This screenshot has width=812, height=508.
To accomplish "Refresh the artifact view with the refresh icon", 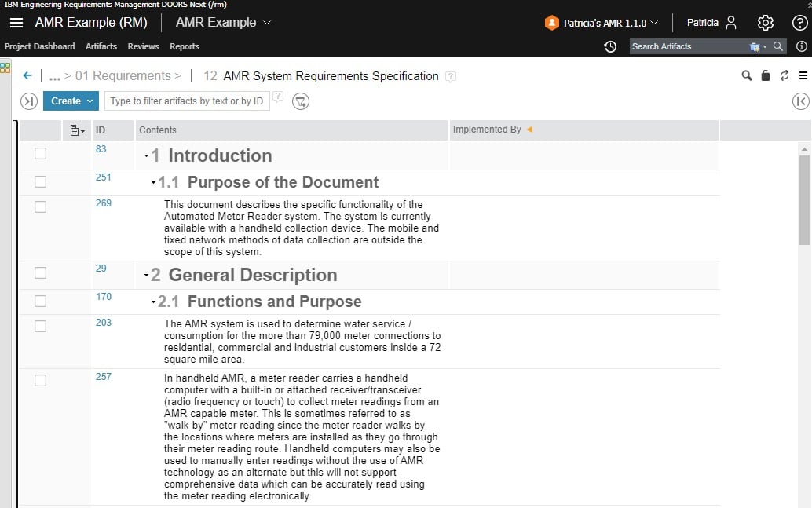I will [x=782, y=75].
